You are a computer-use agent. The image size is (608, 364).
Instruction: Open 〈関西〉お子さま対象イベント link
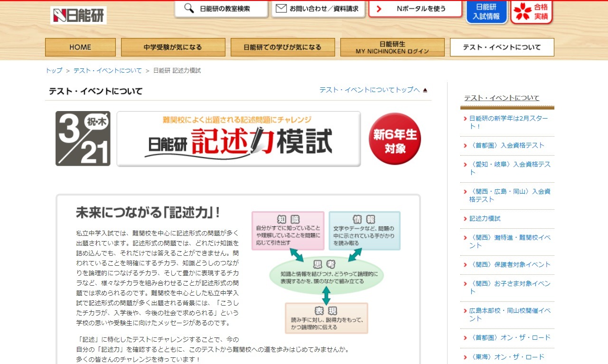[x=510, y=288]
